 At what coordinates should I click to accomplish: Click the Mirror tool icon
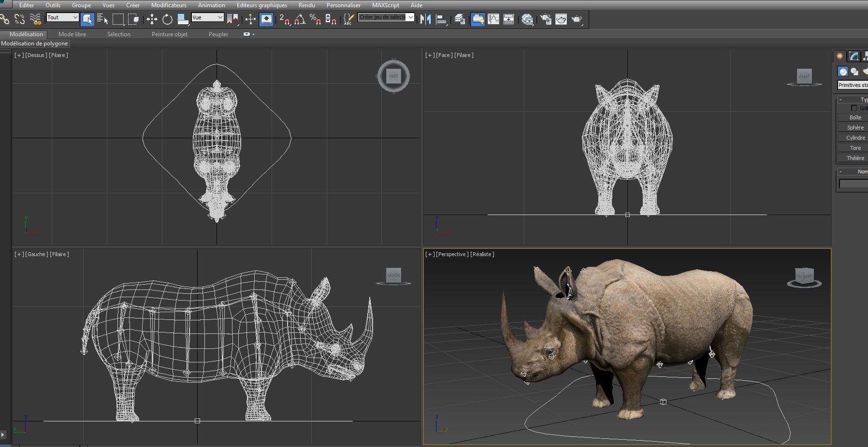(x=426, y=19)
